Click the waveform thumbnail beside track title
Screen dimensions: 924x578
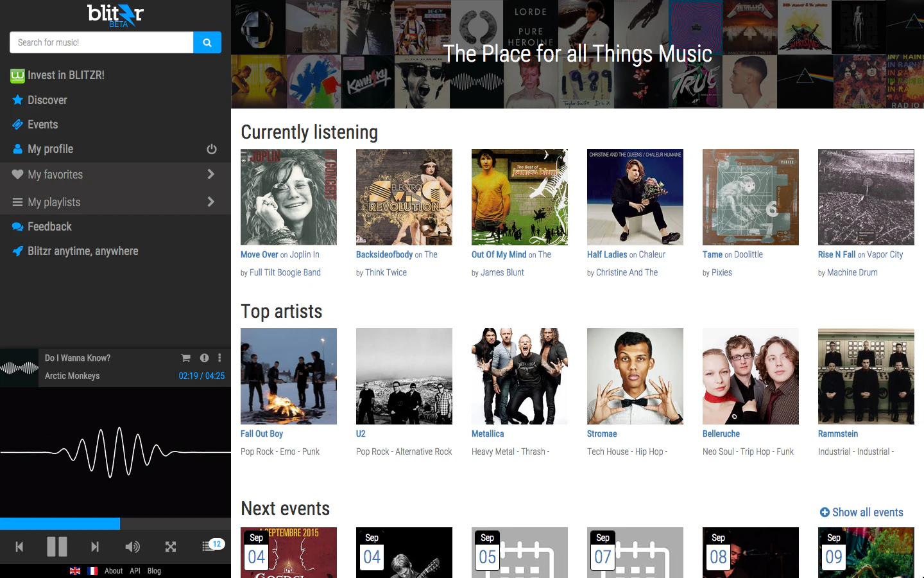click(x=19, y=368)
